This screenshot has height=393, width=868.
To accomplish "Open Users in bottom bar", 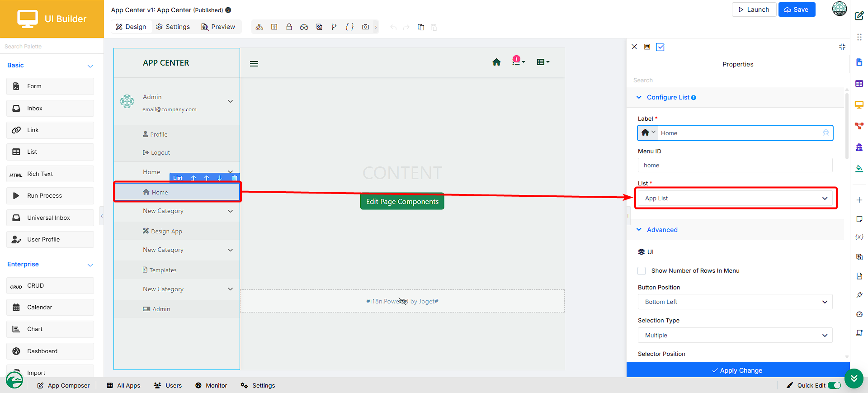I will (x=168, y=385).
